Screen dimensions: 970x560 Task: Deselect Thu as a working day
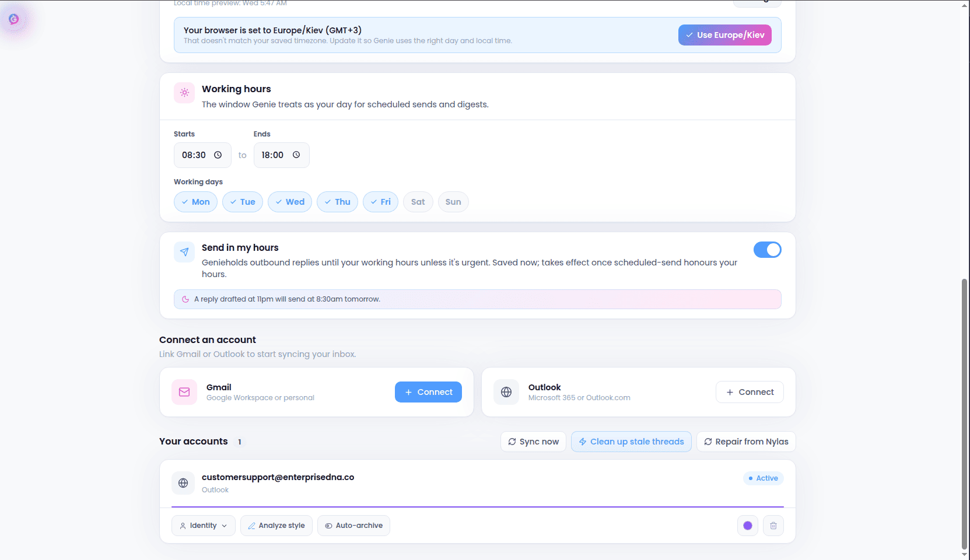[x=337, y=202]
